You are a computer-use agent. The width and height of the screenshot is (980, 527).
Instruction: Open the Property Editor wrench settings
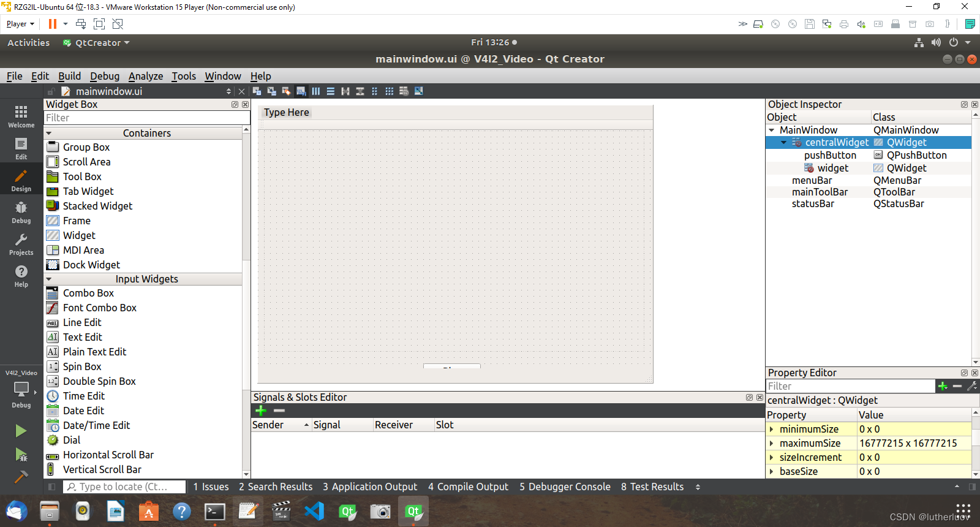972,386
